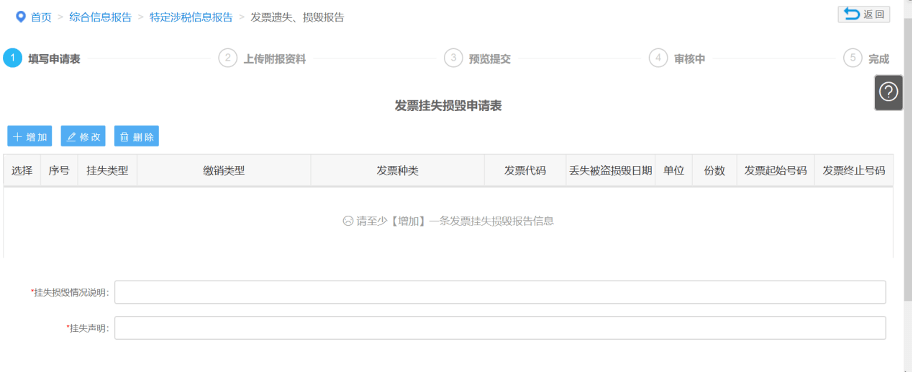The width and height of the screenshot is (912, 372).
Task: Open 综合信息报告 breadcrumb link
Action: tap(101, 17)
